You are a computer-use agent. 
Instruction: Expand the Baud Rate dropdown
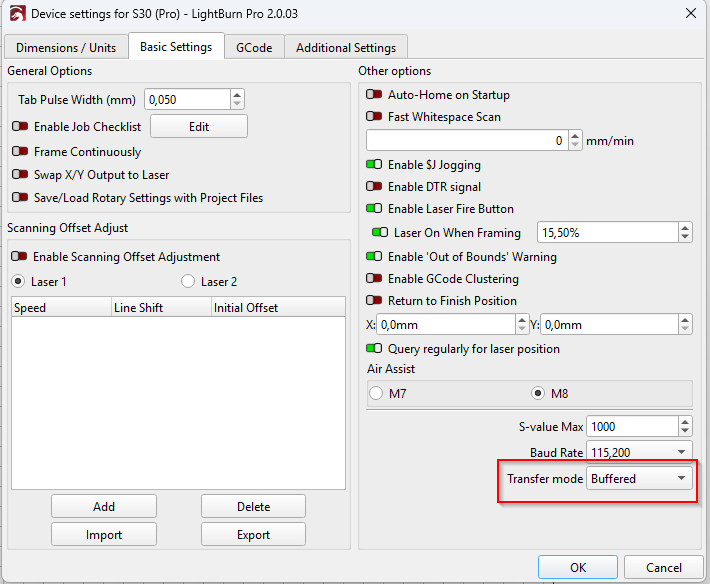point(639,452)
